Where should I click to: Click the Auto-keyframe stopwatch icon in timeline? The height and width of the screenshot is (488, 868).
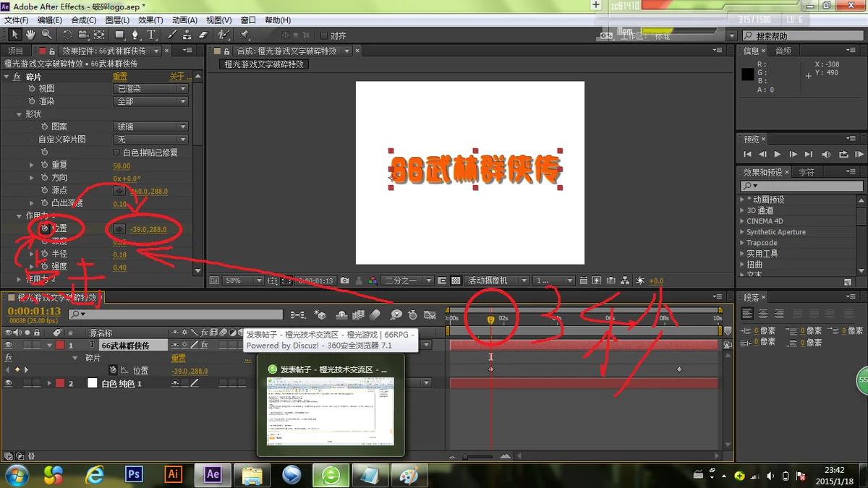pos(412,314)
